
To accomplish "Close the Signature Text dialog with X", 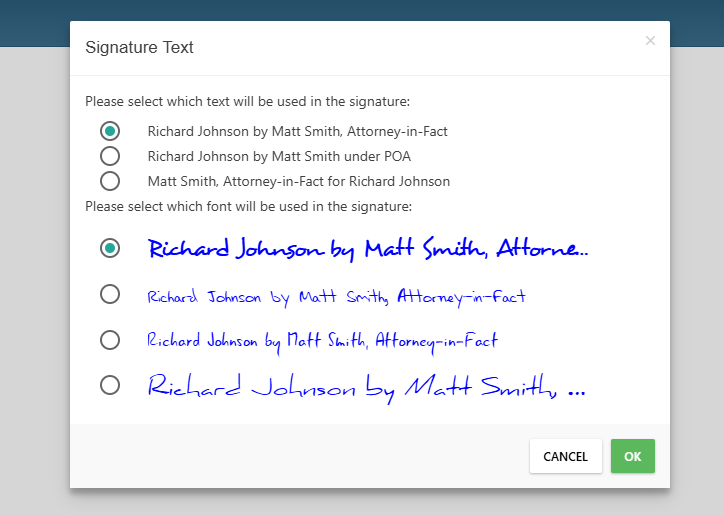I will (650, 41).
